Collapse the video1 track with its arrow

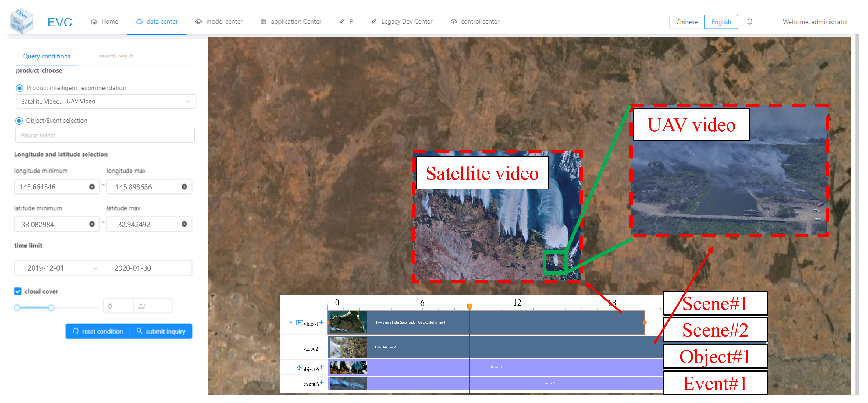(291, 323)
